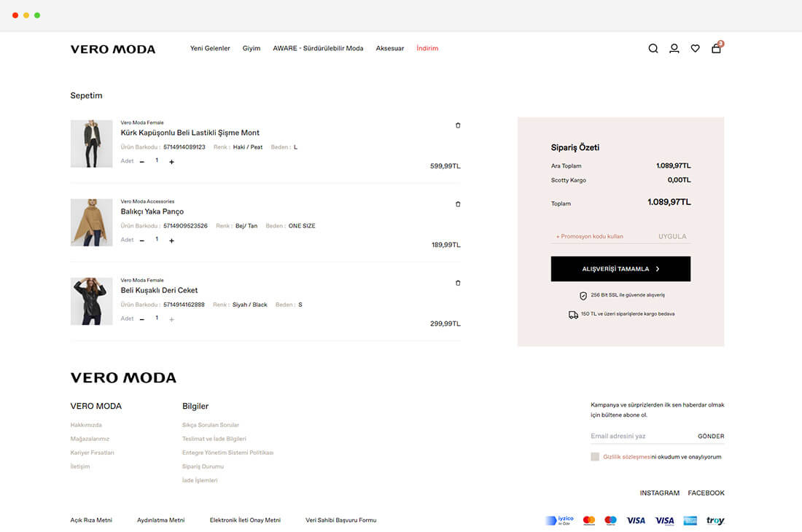Delete Kürk Kapüşonlu Şişme Mont from cart
802x532 pixels.
pos(458,125)
